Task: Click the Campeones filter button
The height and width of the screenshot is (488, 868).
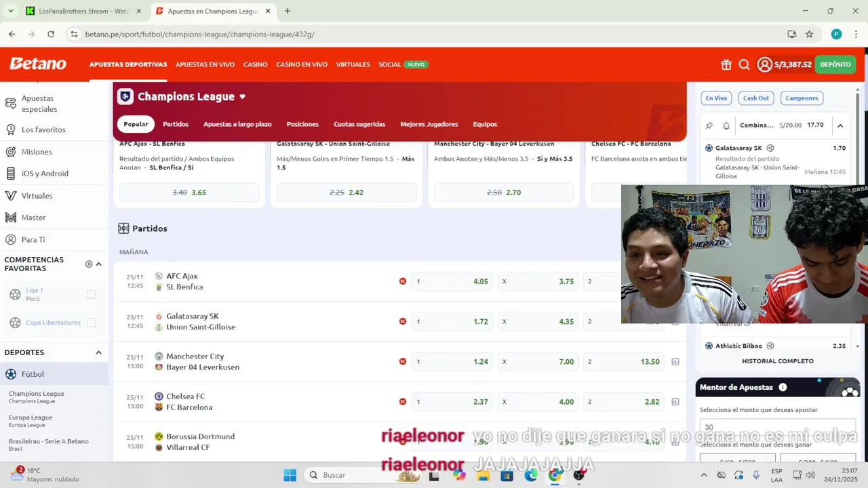Action: (802, 98)
